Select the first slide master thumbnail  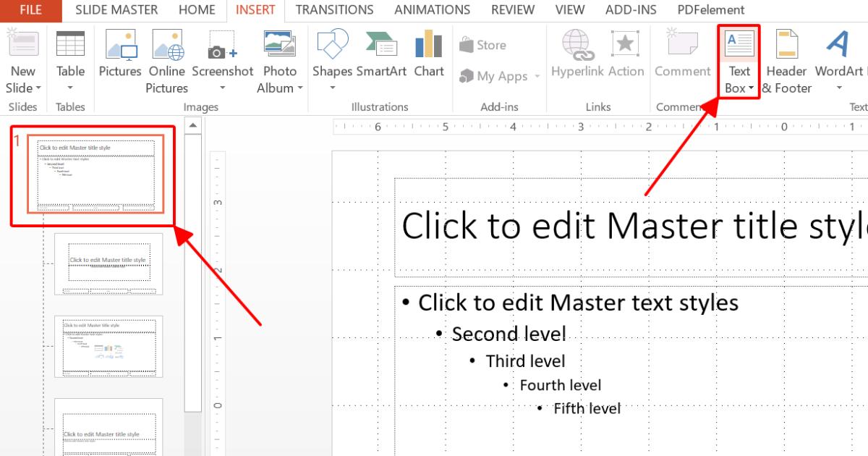click(94, 174)
